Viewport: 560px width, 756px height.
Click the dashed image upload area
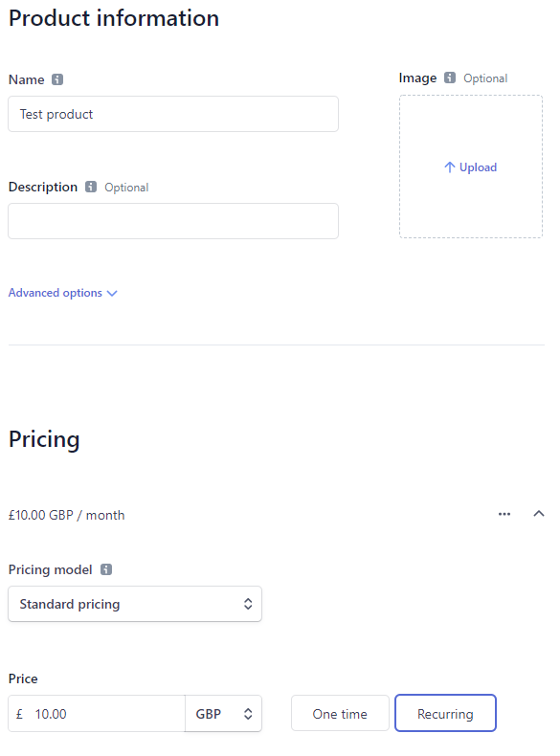point(471,167)
